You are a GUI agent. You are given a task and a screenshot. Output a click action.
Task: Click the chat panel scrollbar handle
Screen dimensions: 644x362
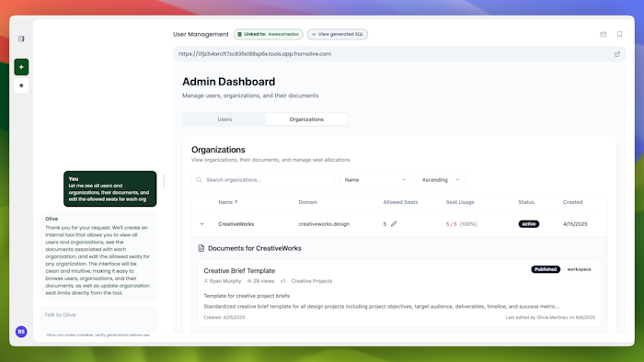click(x=164, y=181)
